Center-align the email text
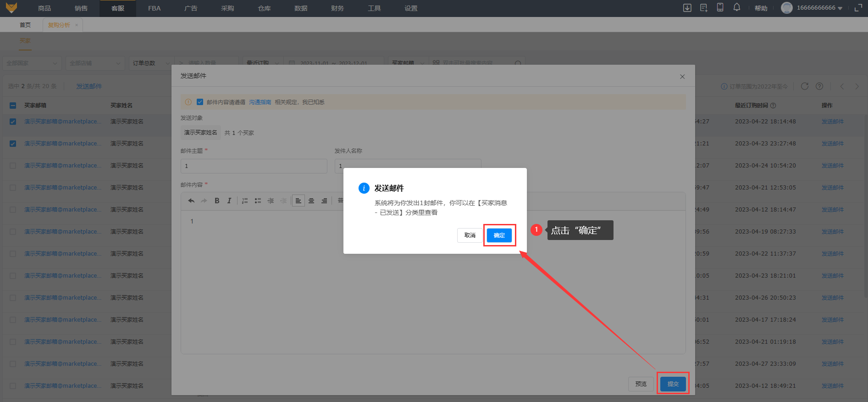Viewport: 868px width, 402px height. coord(311,201)
